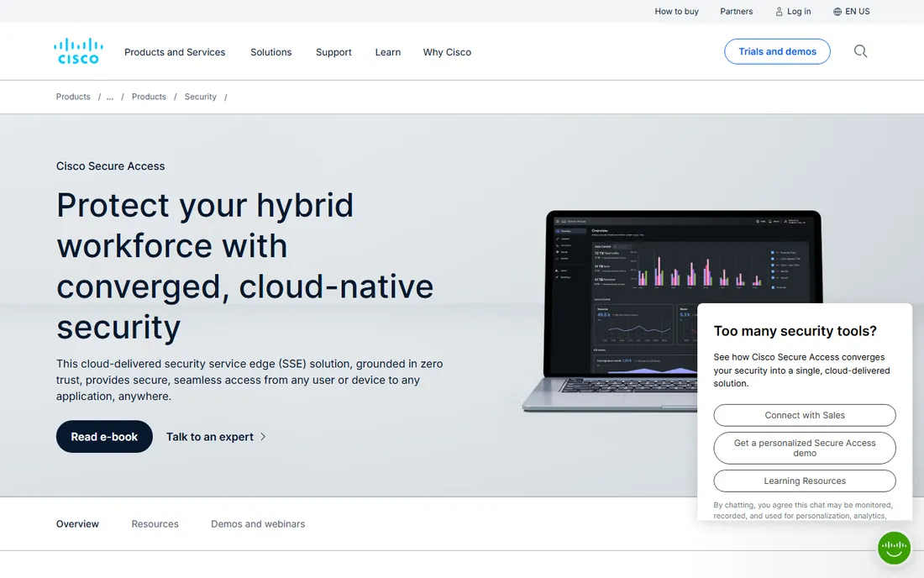Open the Solutions menu

[x=271, y=52]
